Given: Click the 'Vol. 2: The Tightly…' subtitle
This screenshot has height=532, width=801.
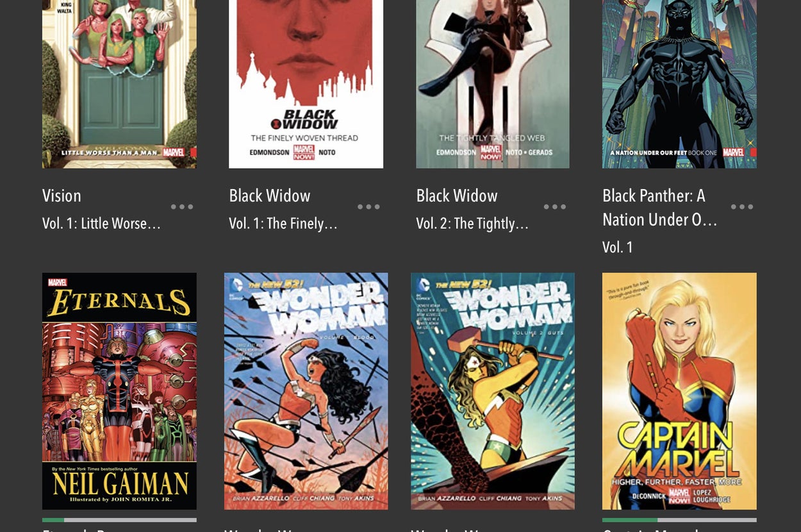Looking at the screenshot, I should point(472,224).
